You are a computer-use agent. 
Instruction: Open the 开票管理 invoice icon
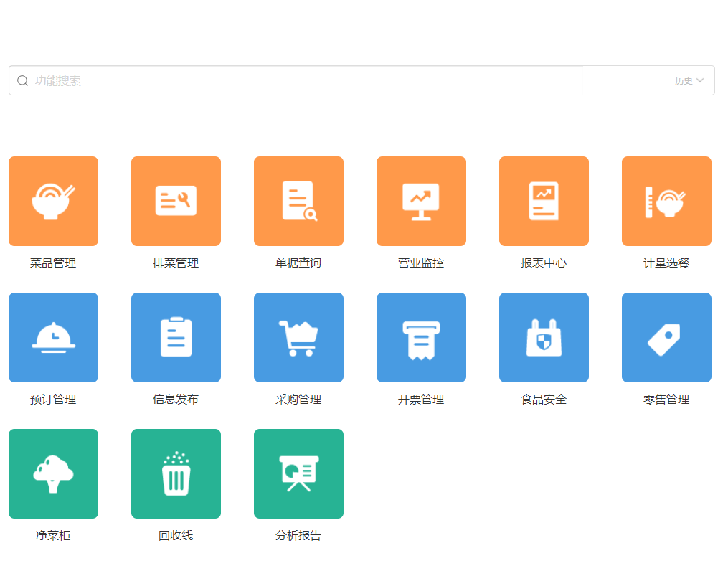[421, 337]
